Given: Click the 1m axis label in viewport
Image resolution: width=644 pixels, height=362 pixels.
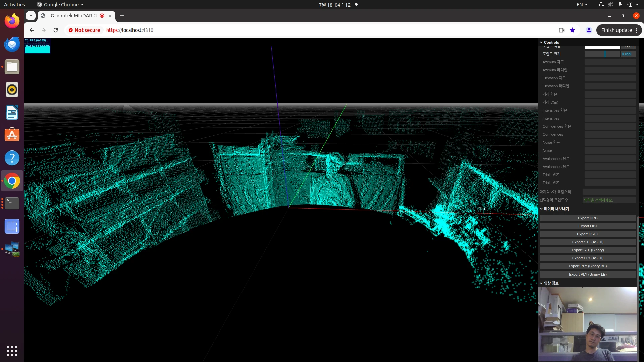Looking at the screenshot, I should 482,209.
